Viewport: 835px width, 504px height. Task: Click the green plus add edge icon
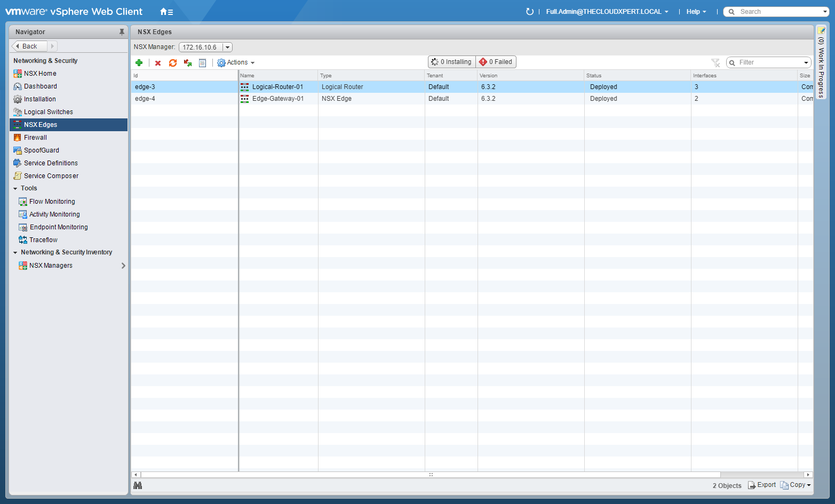point(139,63)
